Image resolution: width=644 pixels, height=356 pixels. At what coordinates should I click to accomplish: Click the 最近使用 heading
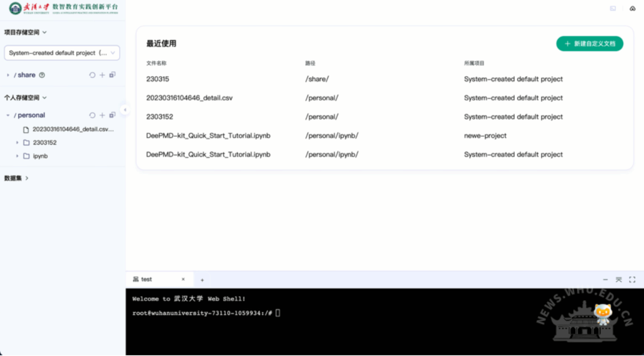pos(161,44)
